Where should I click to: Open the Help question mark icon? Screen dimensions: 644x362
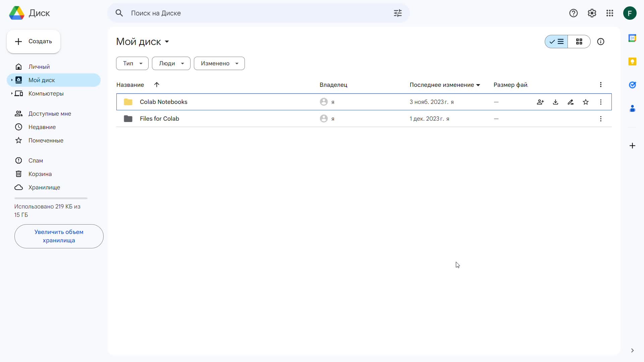(573, 13)
